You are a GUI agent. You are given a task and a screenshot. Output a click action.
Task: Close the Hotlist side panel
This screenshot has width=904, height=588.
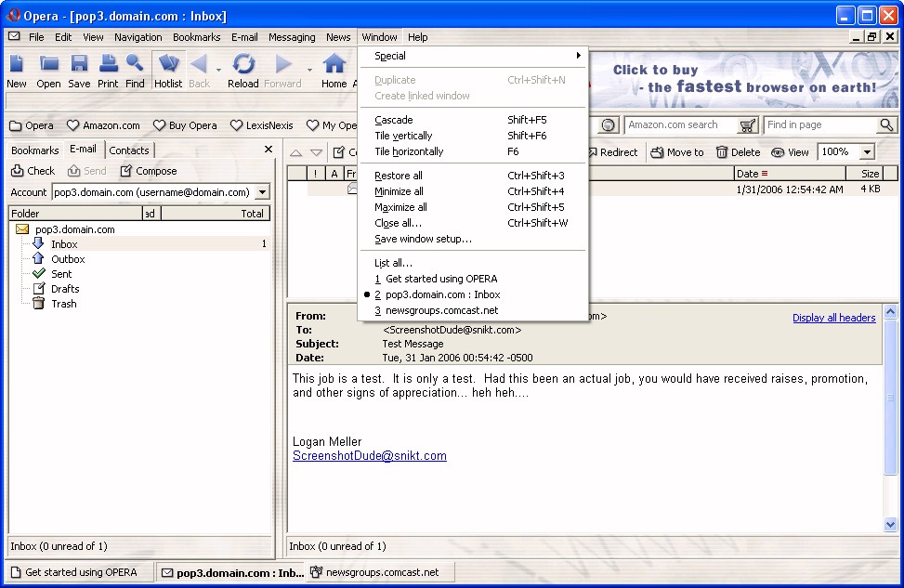click(269, 150)
